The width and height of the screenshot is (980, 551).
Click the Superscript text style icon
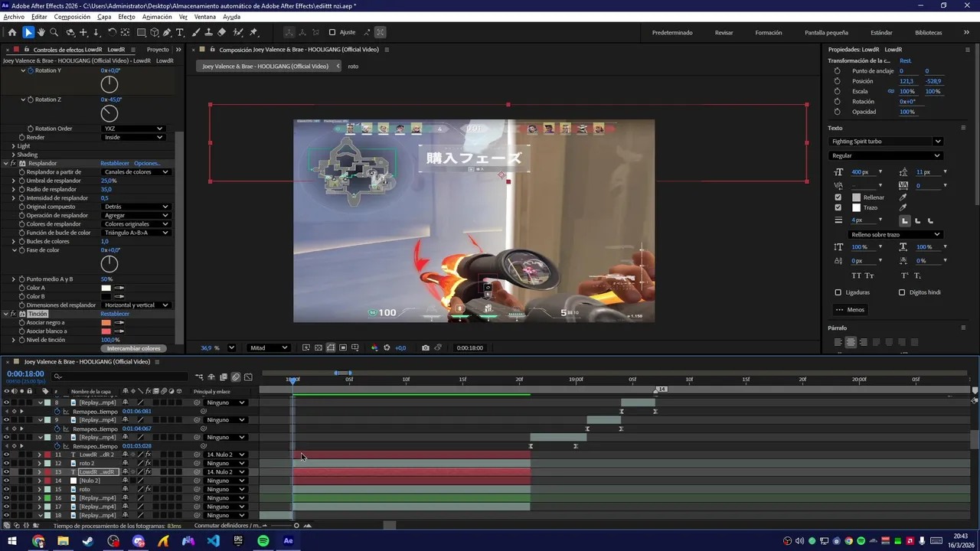point(904,275)
